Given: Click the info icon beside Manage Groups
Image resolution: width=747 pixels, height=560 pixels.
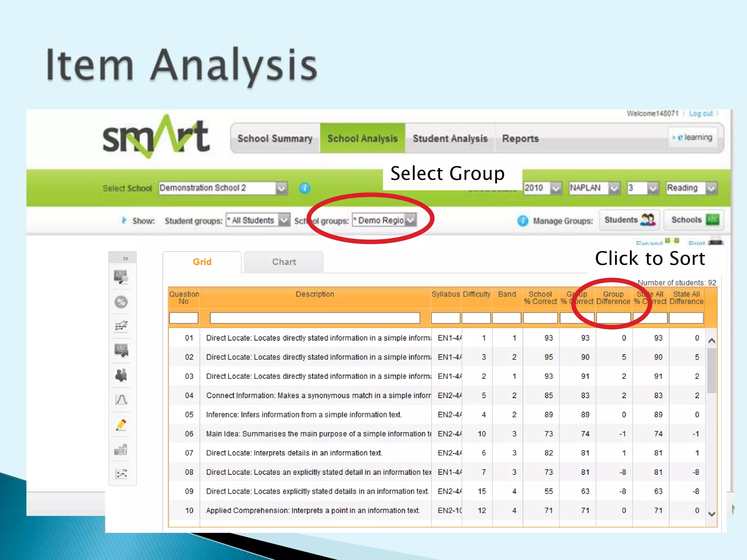Looking at the screenshot, I should [523, 221].
